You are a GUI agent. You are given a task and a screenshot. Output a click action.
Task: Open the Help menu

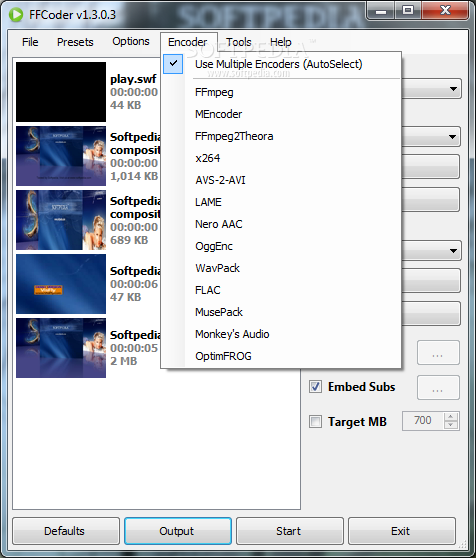click(281, 42)
